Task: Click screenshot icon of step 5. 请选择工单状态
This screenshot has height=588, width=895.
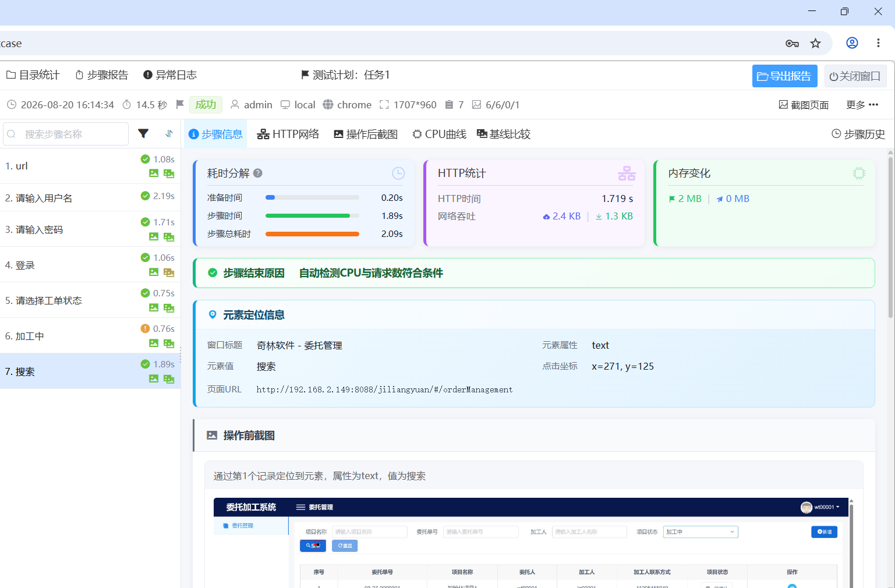Action: pyautogui.click(x=154, y=307)
